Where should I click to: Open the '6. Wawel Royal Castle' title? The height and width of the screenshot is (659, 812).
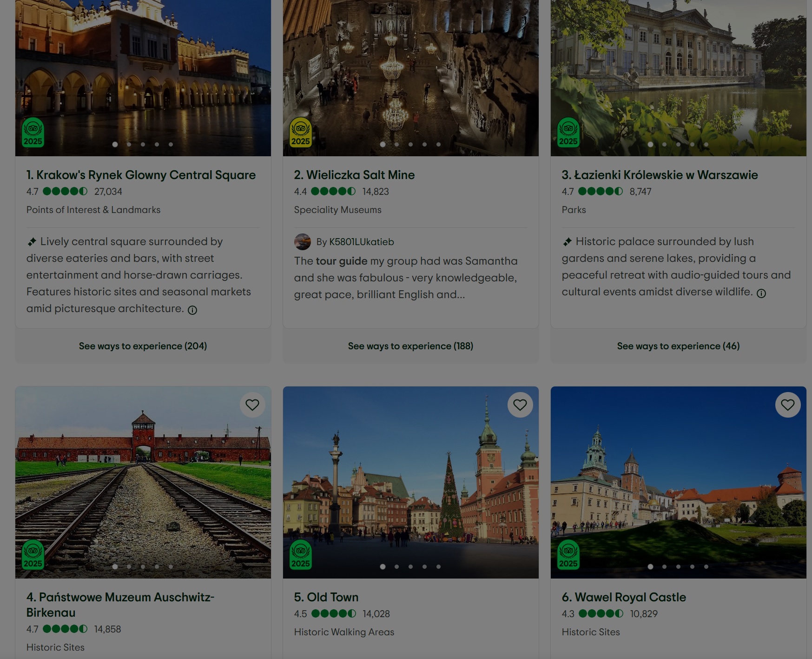tap(624, 597)
